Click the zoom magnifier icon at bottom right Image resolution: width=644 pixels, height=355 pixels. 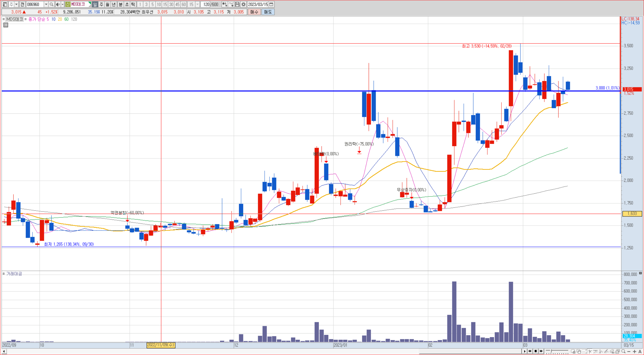623,351
